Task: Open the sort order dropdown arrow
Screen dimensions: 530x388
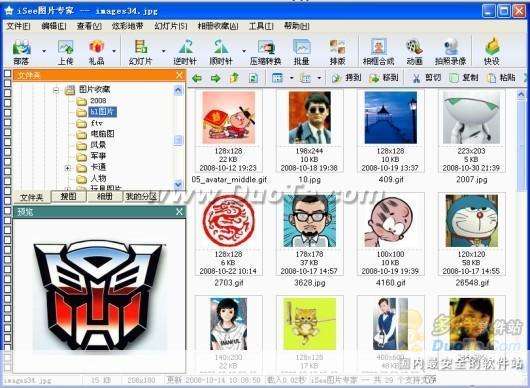Action: (x=319, y=78)
